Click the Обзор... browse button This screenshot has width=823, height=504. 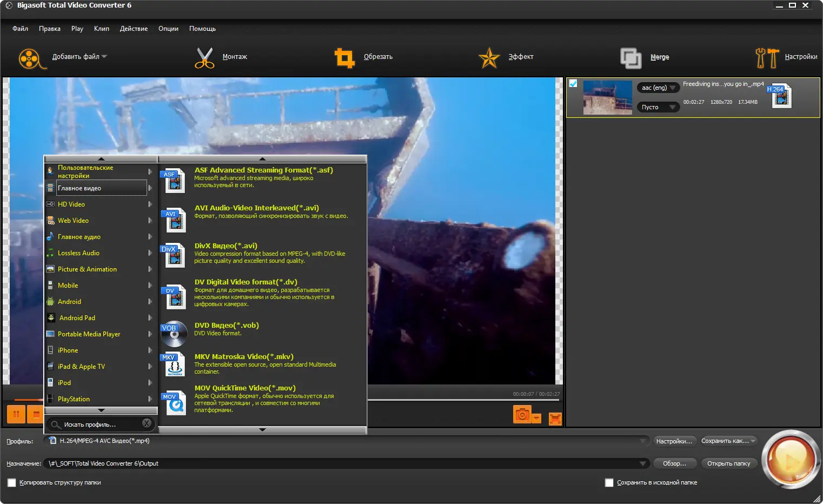[x=674, y=463]
